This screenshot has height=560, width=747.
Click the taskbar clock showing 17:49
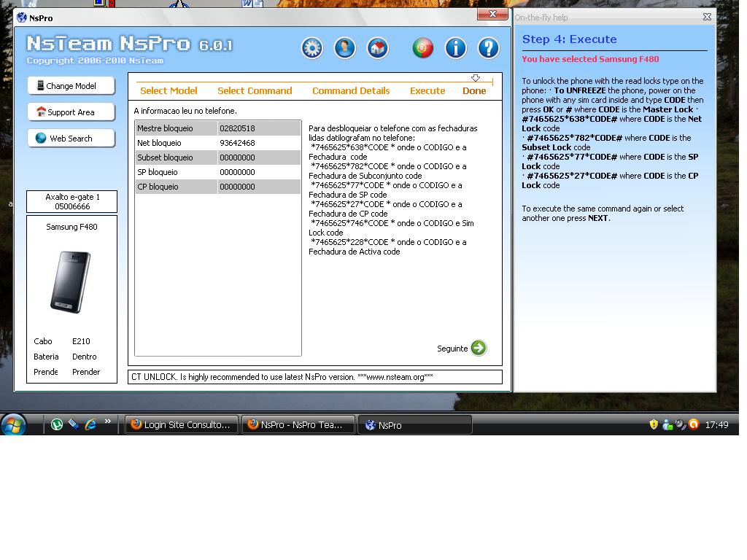click(x=716, y=425)
